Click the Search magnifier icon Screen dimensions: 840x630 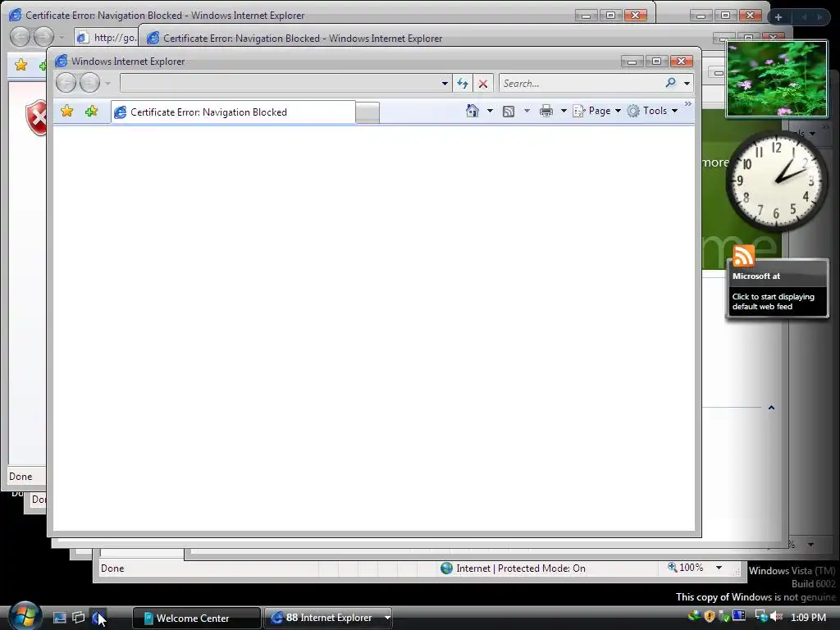click(x=670, y=83)
